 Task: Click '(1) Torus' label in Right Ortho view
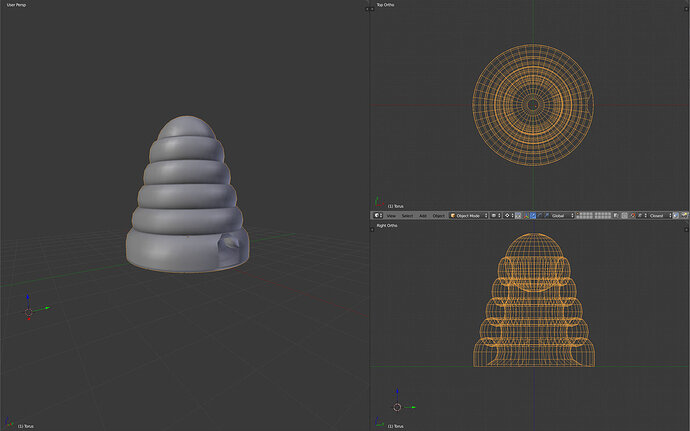[396, 426]
